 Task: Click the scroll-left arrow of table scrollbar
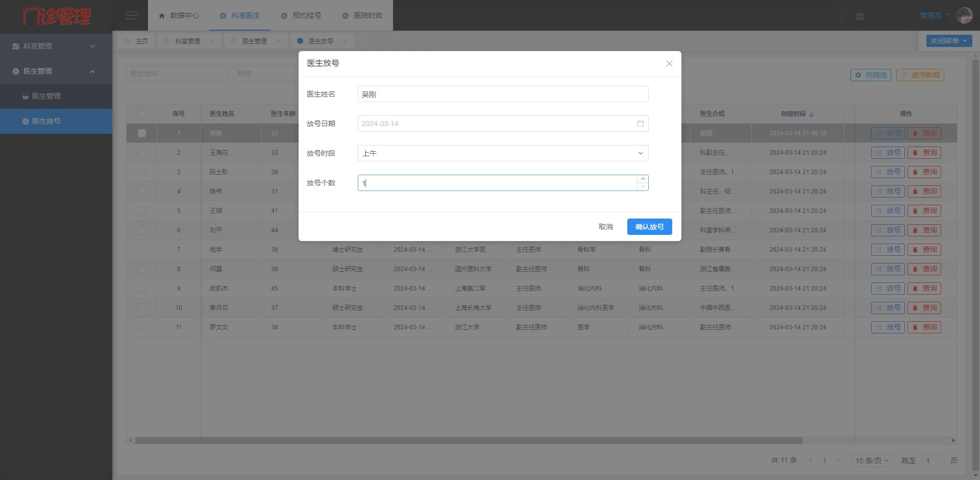tap(131, 440)
